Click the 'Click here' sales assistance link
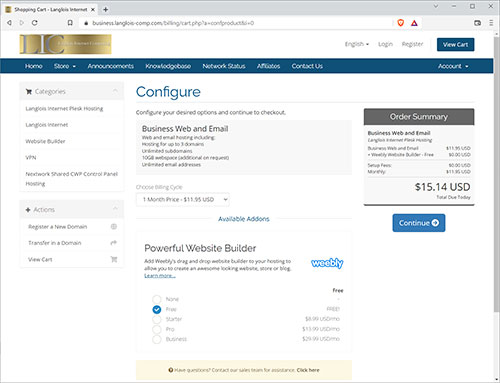Screen dimensions: 500x383 pos(308,370)
